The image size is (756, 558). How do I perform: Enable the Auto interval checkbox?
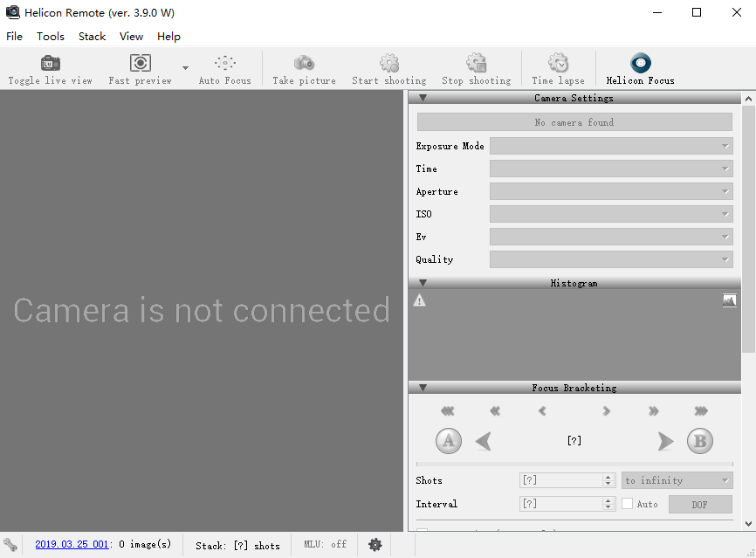coord(628,504)
